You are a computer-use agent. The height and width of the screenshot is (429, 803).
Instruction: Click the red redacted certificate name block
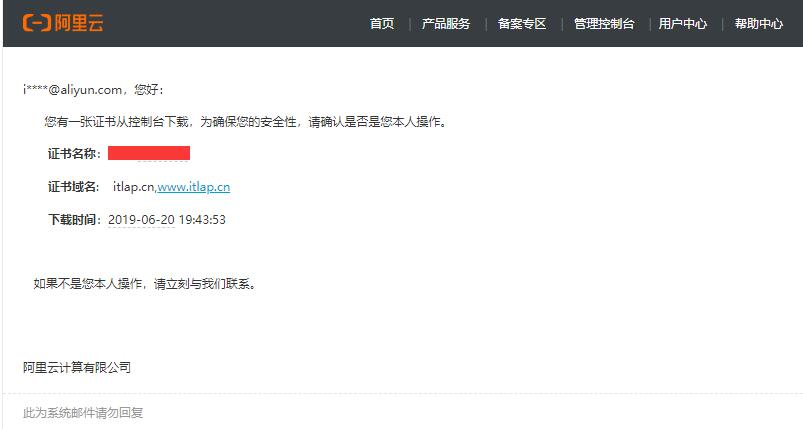(x=149, y=153)
